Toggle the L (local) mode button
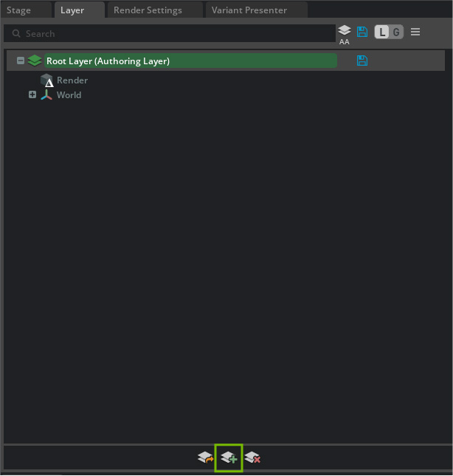This screenshot has width=453, height=476. click(x=382, y=32)
